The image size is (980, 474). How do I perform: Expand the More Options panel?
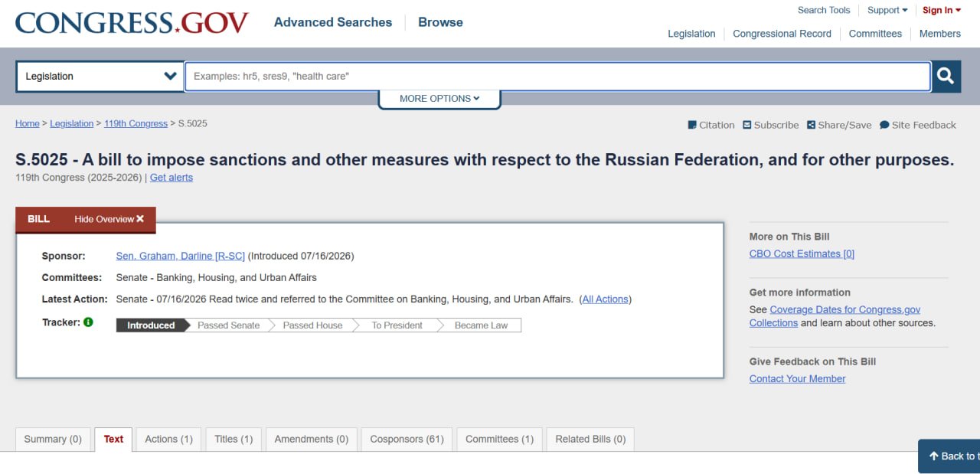click(439, 99)
